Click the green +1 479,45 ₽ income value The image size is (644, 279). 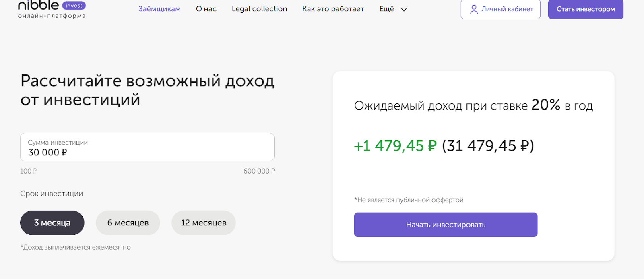[x=395, y=146]
